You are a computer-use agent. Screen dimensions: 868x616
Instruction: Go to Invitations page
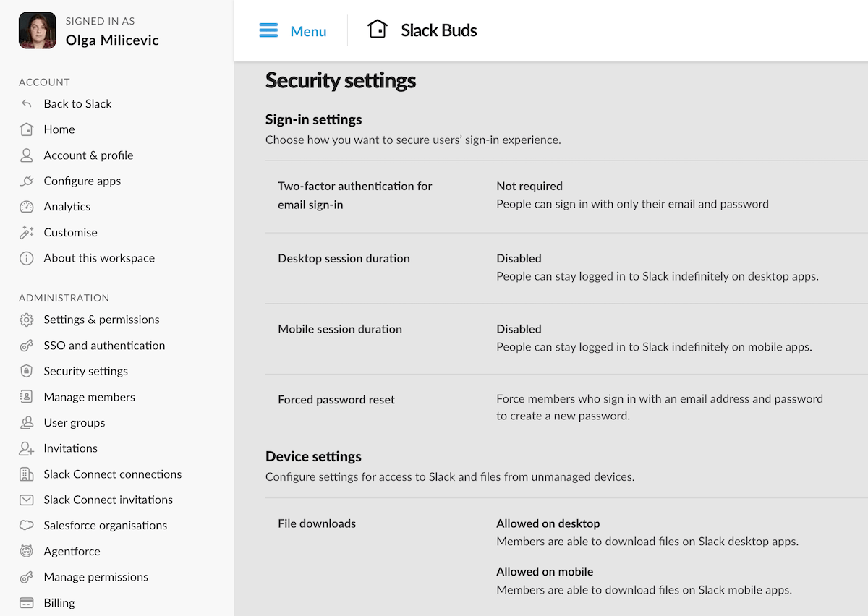(x=70, y=448)
